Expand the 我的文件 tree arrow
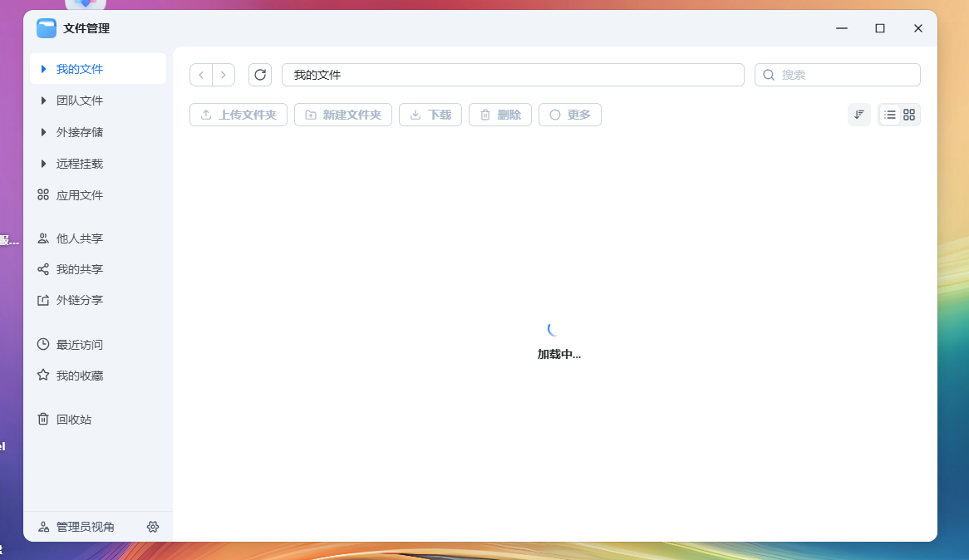The height and width of the screenshot is (560, 969). [43, 69]
